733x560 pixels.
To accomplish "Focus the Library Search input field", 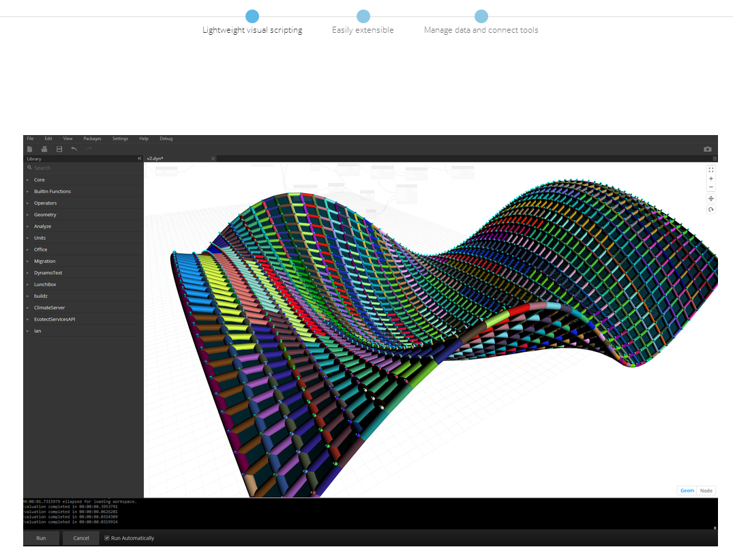I will coord(83,168).
